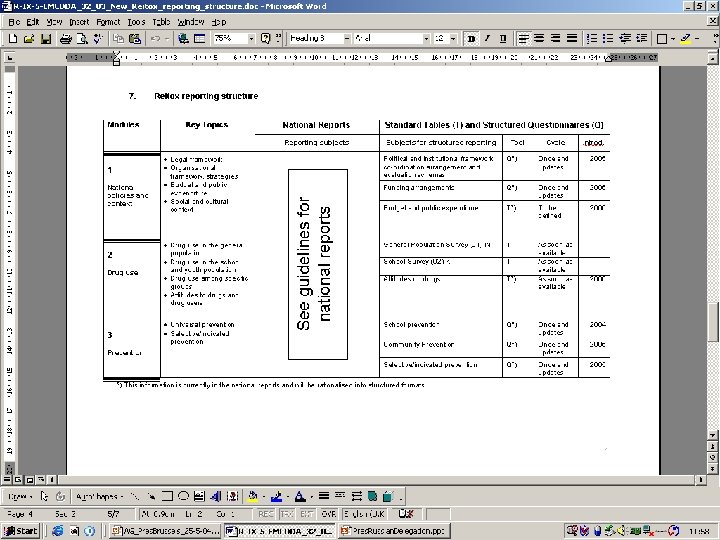Choose the Select Objects pointer tool
The height and width of the screenshot is (540, 720).
44,496
